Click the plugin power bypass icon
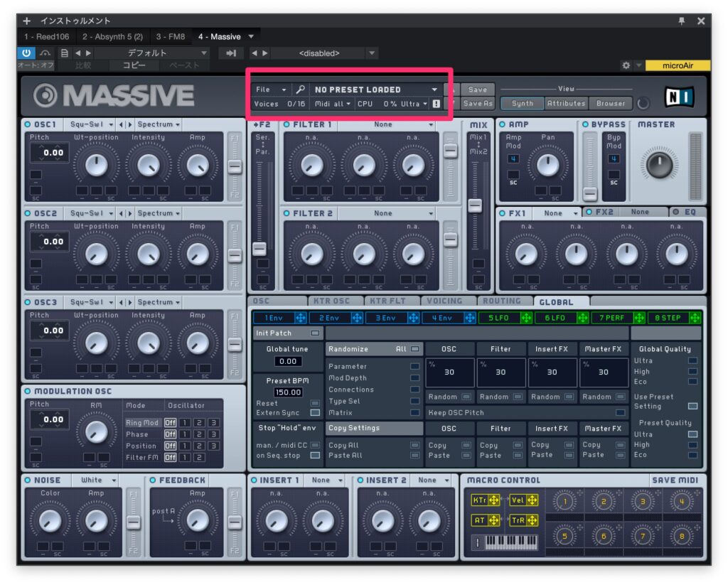The width and height of the screenshot is (728, 585). pos(26,53)
